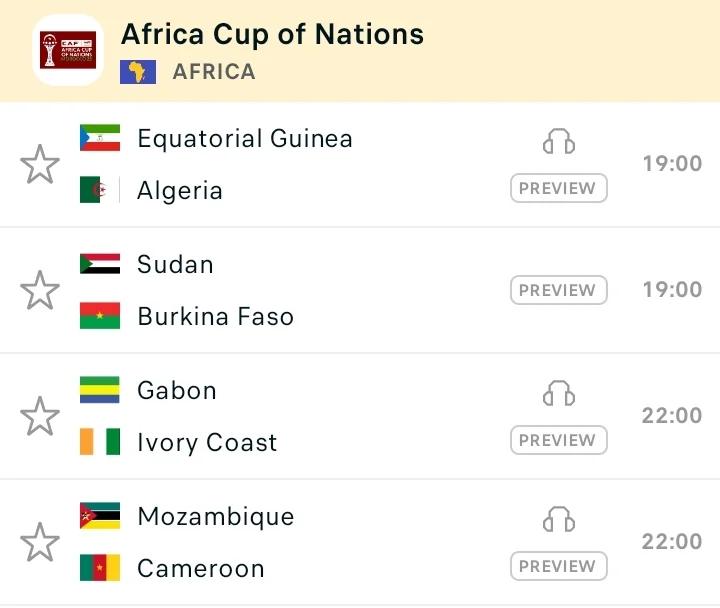Image resolution: width=720 pixels, height=608 pixels.
Task: Favorite the Equatorial Guinea vs Algeria match
Action: [40, 164]
